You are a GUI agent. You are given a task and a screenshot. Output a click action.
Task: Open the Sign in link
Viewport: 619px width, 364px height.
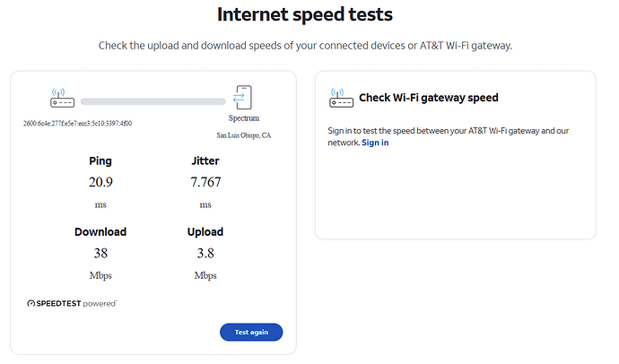pos(375,143)
